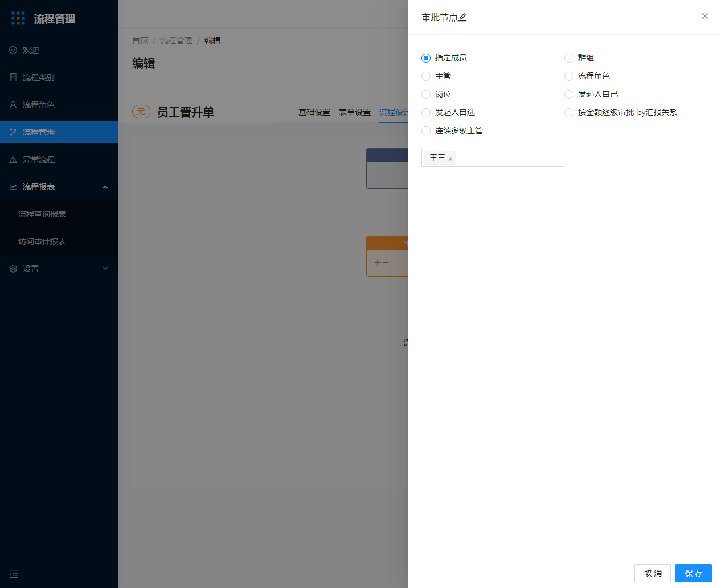Switch to the 基础设置 tab
721x588 pixels.
coord(314,112)
